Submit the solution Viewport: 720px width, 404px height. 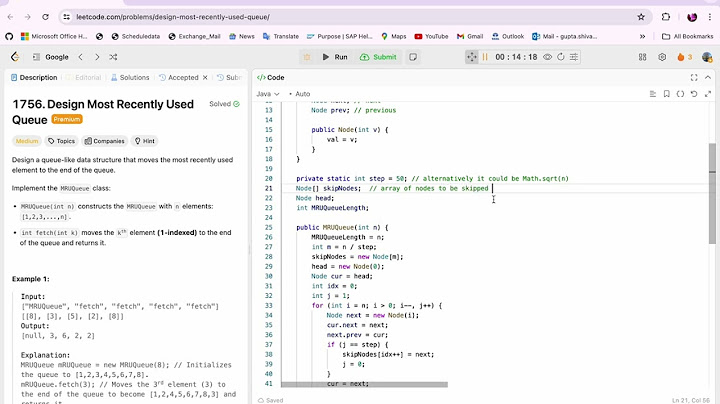[378, 57]
